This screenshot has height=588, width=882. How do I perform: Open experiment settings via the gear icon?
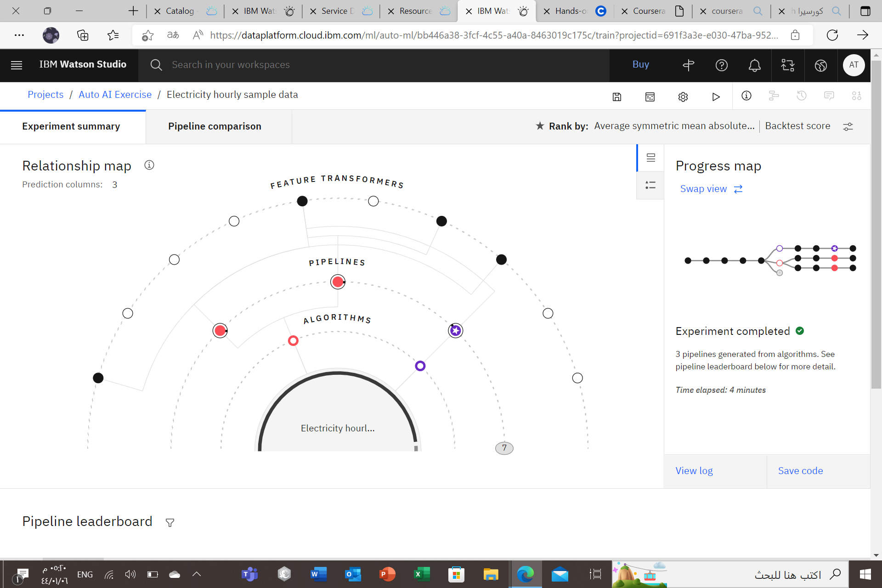coord(683,96)
